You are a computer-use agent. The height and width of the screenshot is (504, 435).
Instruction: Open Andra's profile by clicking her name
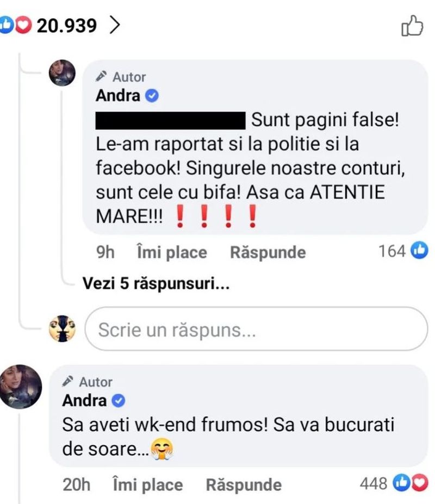pyautogui.click(x=119, y=95)
